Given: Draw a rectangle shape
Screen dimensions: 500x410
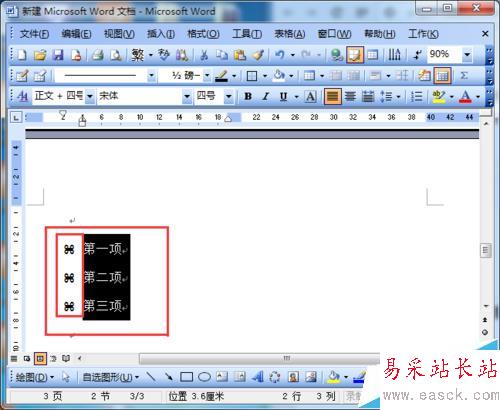Looking at the screenshot, I should [x=186, y=377].
